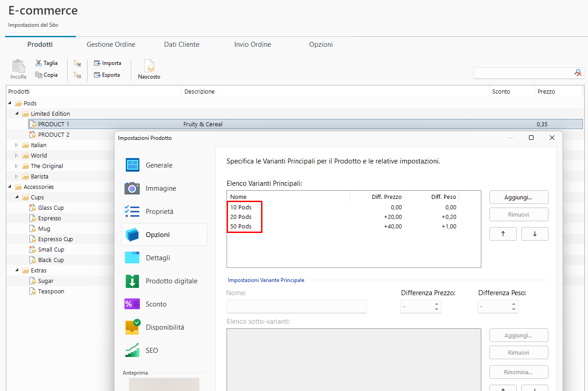The height and width of the screenshot is (391, 588).
Task: Click inside the product search field
Action: 524,73
